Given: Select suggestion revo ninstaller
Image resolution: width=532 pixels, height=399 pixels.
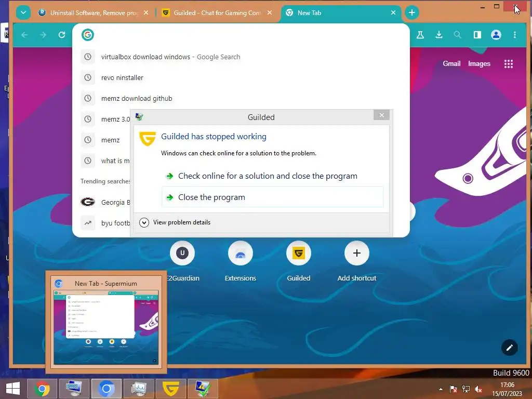Looking at the screenshot, I should click(x=241, y=77).
